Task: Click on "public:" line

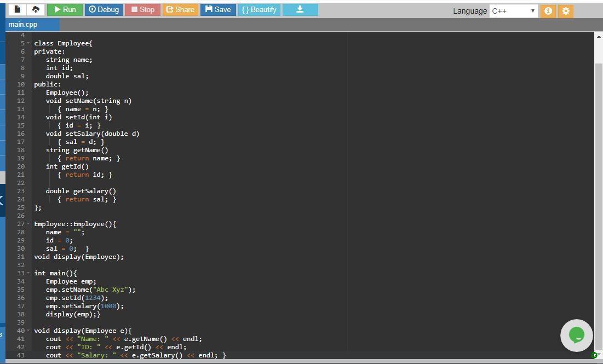Action: pos(47,84)
